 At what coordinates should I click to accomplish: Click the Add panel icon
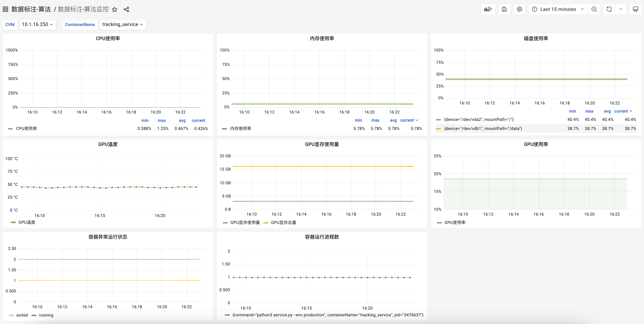[x=488, y=9]
